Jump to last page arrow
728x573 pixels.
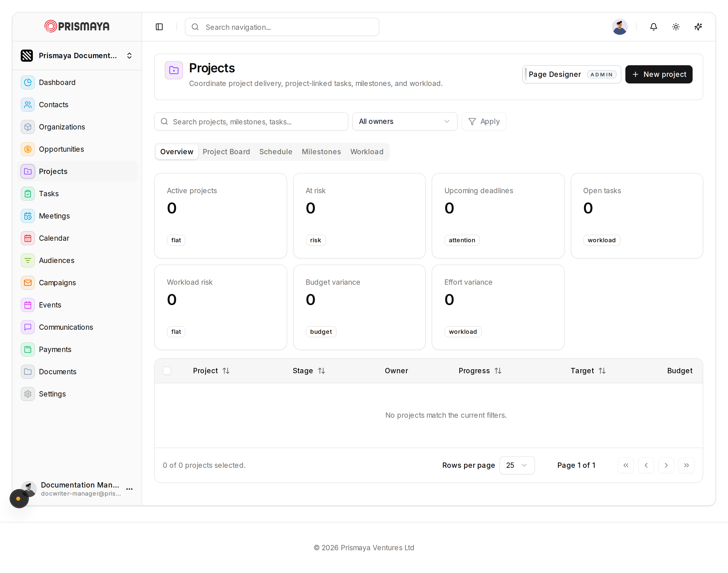tap(687, 465)
